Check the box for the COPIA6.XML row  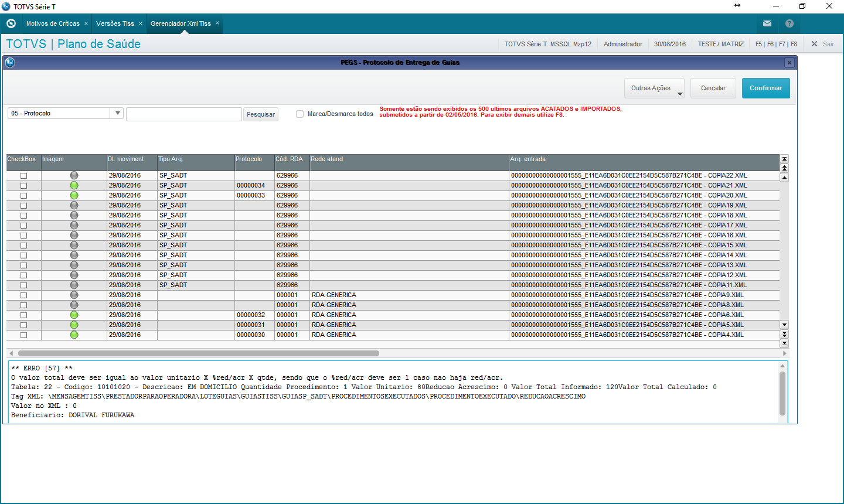(23, 315)
